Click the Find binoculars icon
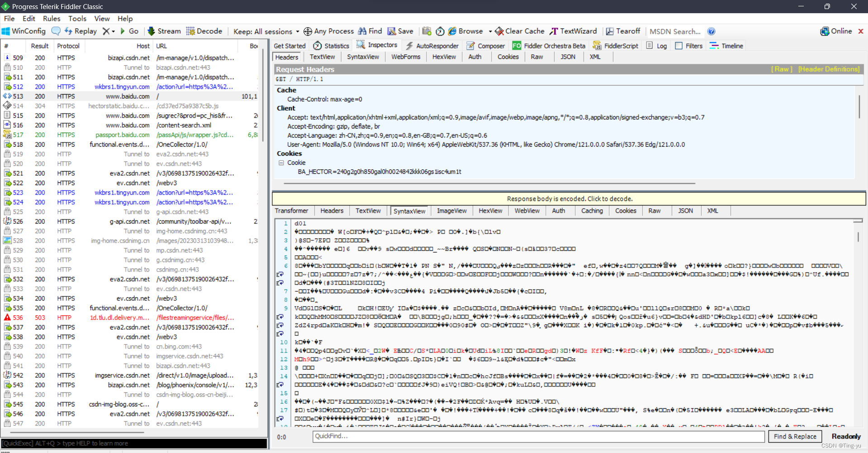The width and height of the screenshot is (868, 453). tap(362, 31)
